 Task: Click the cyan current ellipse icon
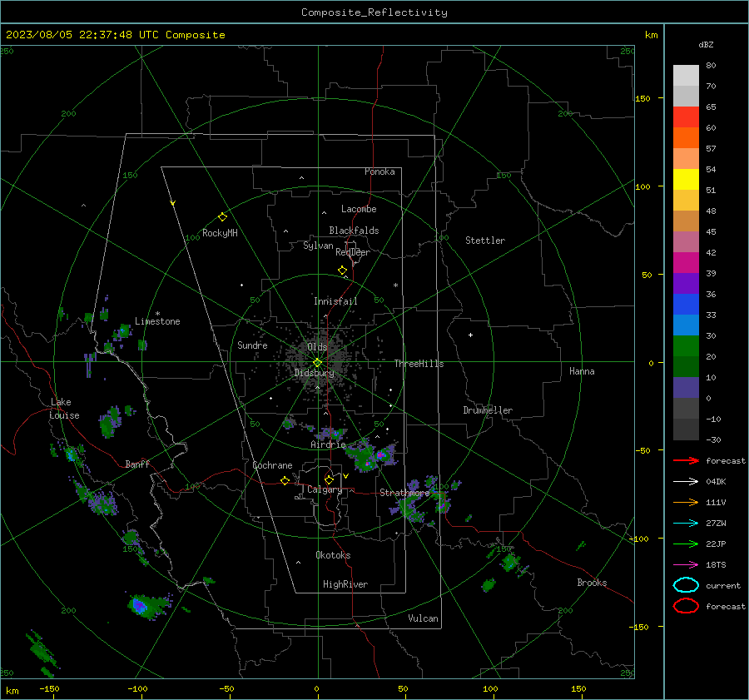tap(686, 585)
